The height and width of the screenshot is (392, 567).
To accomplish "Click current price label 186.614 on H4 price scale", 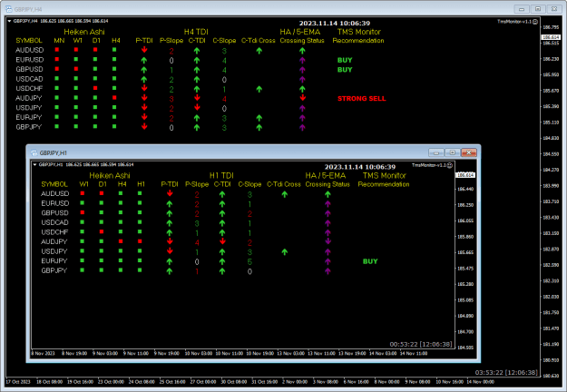I will coord(551,37).
